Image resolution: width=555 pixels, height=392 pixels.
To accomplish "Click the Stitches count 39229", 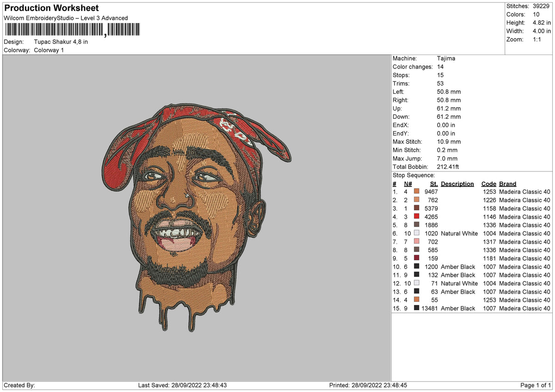I will [x=529, y=6].
